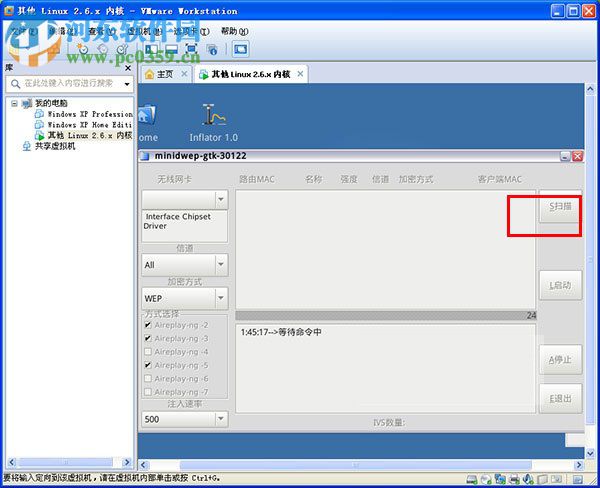Toggle the Aireplay-ng -5 checkbox
The image size is (600, 488).
[x=148, y=365]
